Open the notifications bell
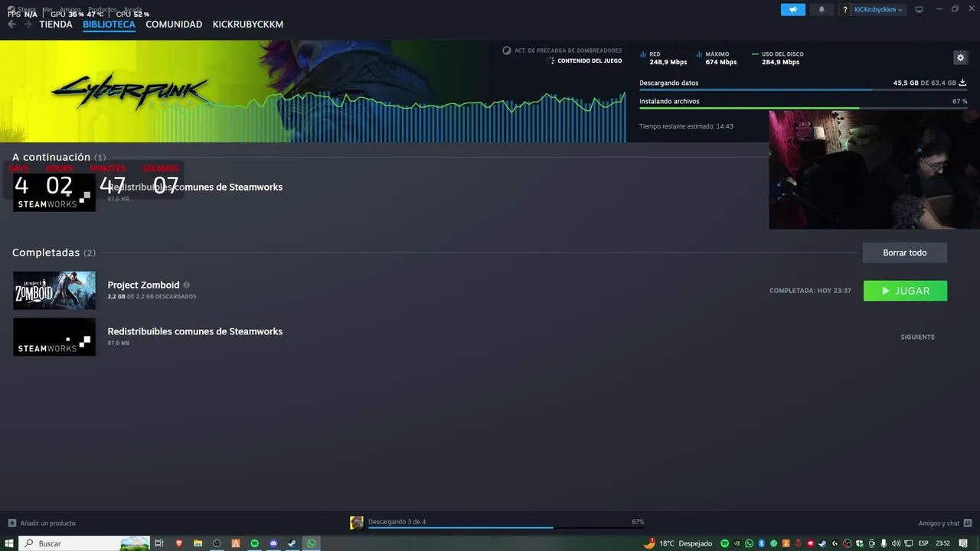This screenshot has width=980, height=551. coord(822,9)
